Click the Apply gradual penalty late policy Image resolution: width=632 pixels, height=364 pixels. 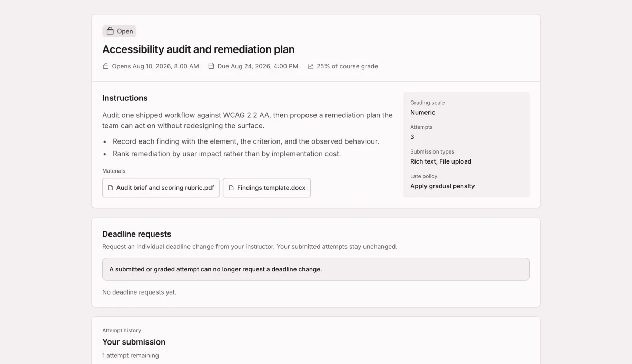coord(442,186)
